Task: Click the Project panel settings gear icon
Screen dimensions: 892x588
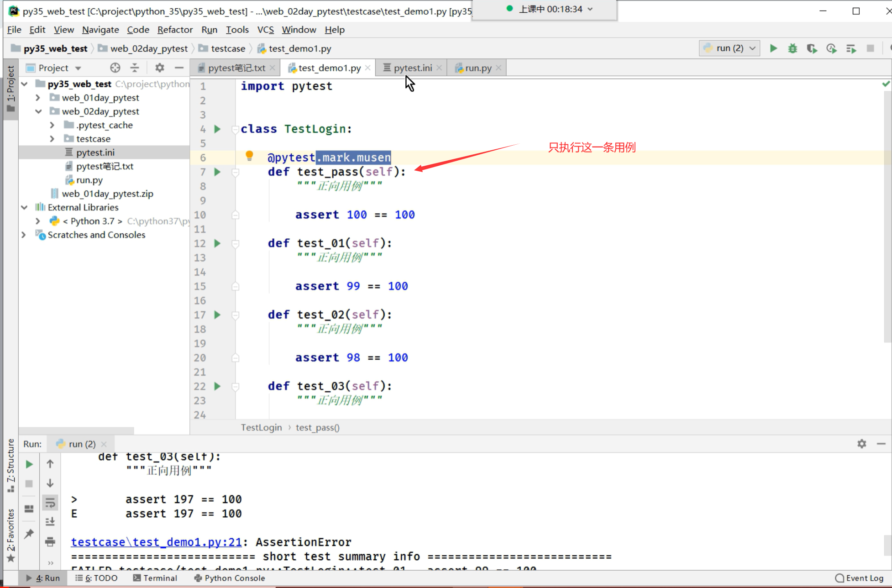Action: tap(159, 68)
